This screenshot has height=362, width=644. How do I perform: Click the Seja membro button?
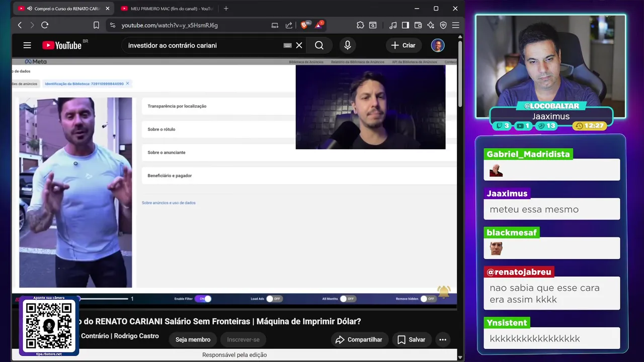pyautogui.click(x=193, y=340)
